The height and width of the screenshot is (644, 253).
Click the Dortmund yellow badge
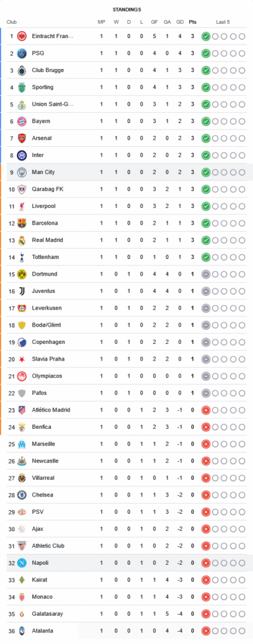point(22,274)
